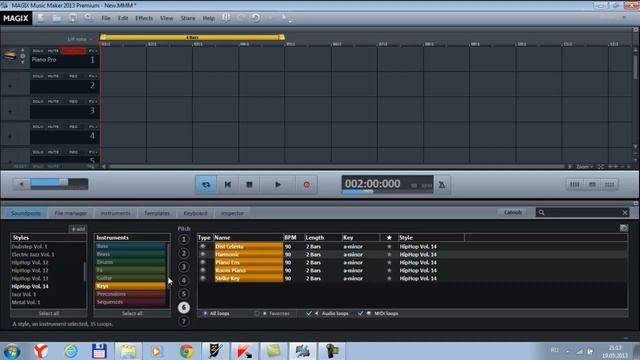The image size is (640, 360).
Task: Open FX dropdown on track 3
Action: [93, 102]
